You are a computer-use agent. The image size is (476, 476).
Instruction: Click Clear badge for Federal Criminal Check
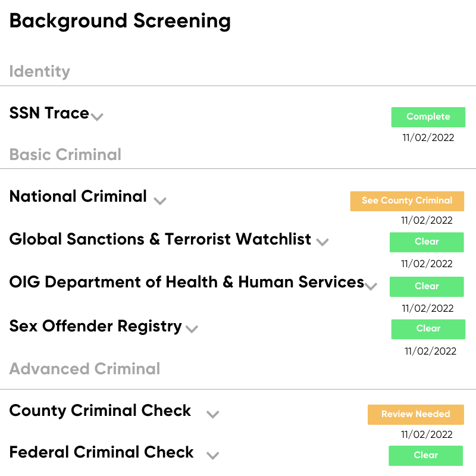click(x=425, y=456)
